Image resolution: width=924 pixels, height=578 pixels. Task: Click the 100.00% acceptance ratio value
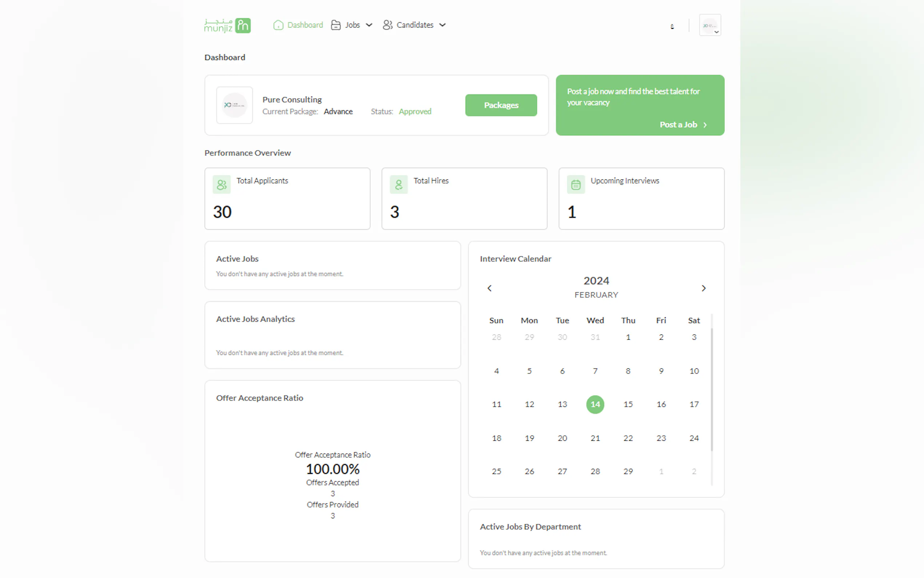pyautogui.click(x=333, y=469)
